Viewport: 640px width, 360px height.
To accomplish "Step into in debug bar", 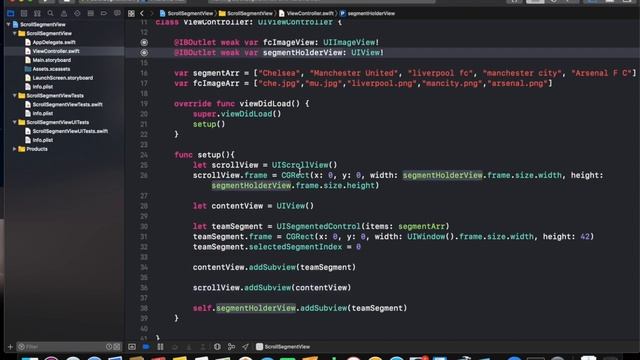I will pos(189,347).
